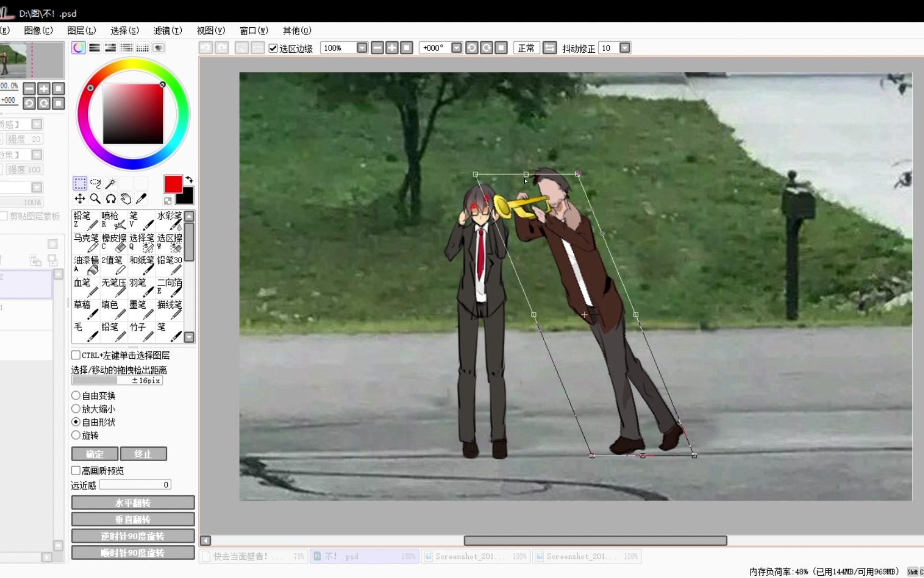
Task: Select the 放大缩小 radio option
Action: 76,409
